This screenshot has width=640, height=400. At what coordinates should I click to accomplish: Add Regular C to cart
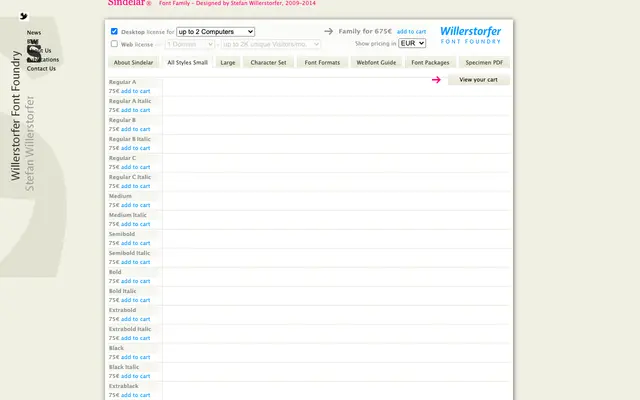(x=136, y=167)
